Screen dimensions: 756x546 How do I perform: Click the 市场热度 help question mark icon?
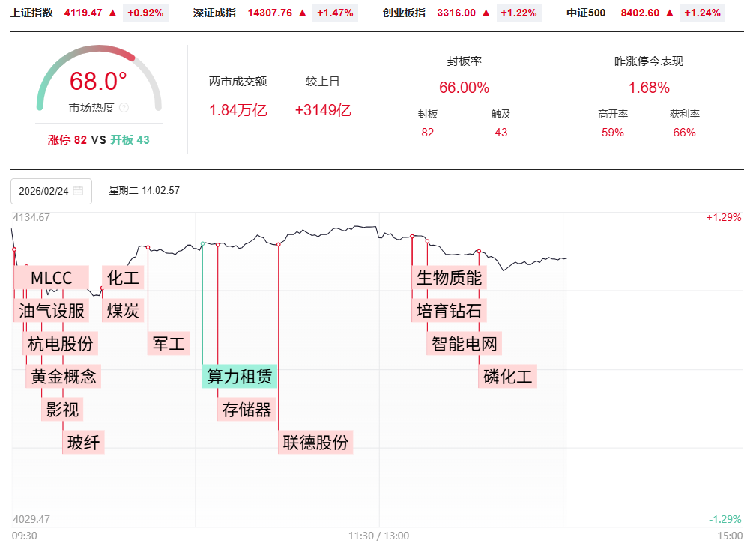click(x=124, y=108)
